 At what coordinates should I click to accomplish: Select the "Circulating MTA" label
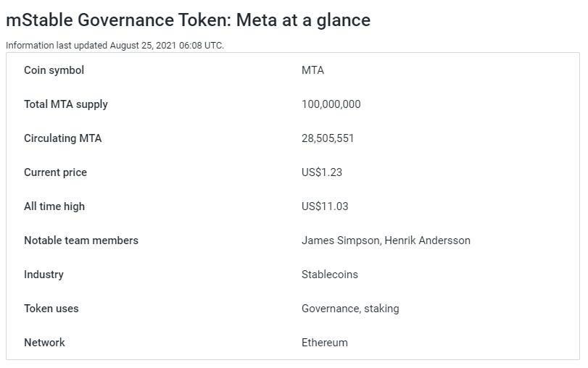click(x=63, y=138)
